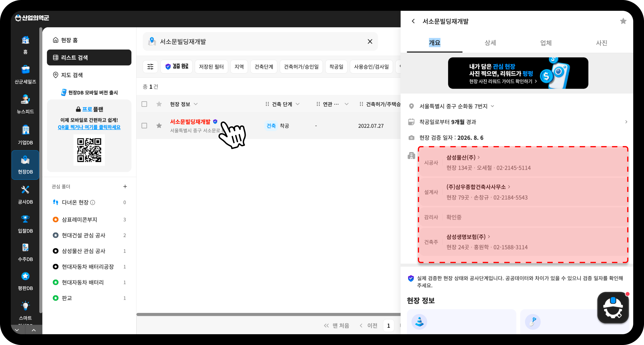
Task: Expand 착공일로부터 9개월 경과 row arrow
Action: pyautogui.click(x=626, y=122)
